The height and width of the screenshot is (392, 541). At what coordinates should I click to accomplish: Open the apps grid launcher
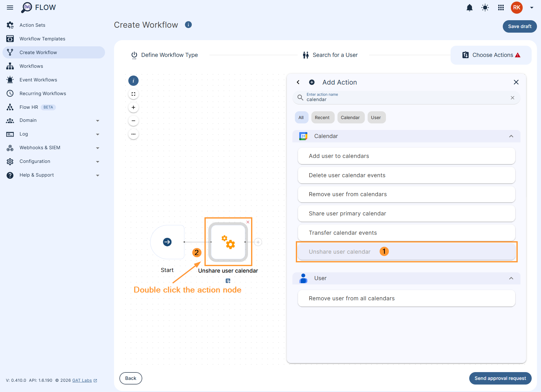tap(501, 7)
